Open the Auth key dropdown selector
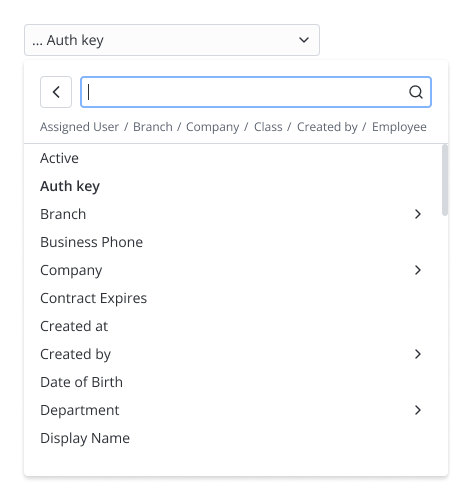This screenshot has width=472, height=500. 172,40
